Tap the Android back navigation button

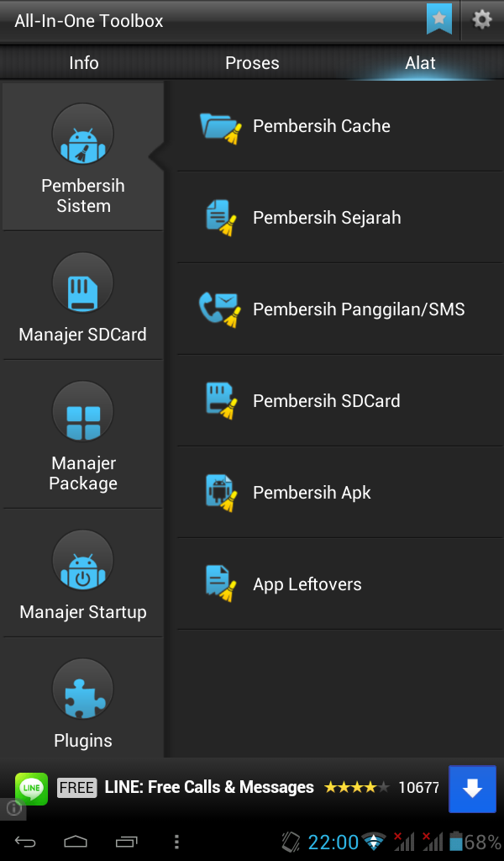click(x=24, y=841)
